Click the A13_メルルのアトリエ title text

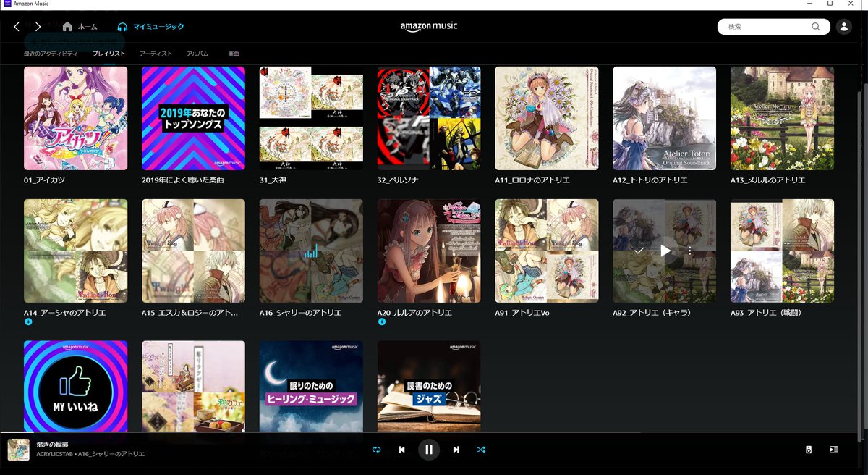(x=768, y=180)
